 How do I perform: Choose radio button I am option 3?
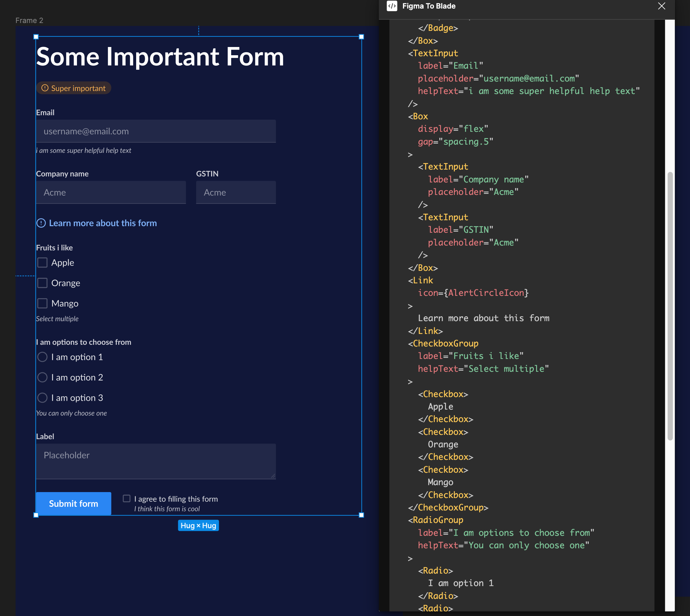(42, 398)
